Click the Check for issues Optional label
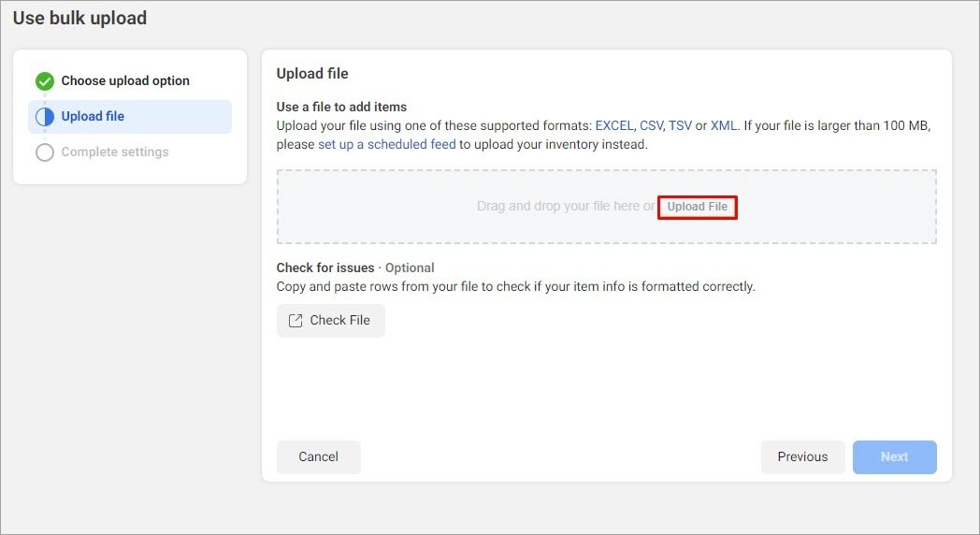The height and width of the screenshot is (535, 980). point(355,267)
